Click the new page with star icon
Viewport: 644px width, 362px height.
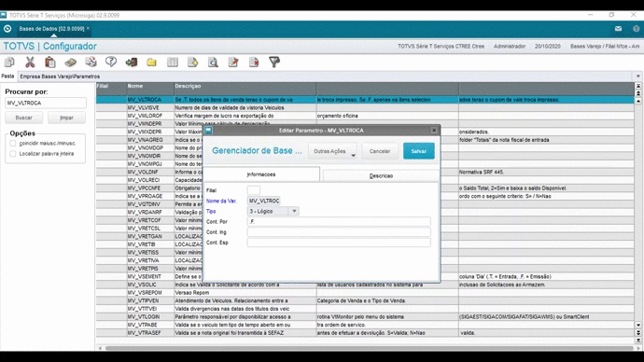192,62
